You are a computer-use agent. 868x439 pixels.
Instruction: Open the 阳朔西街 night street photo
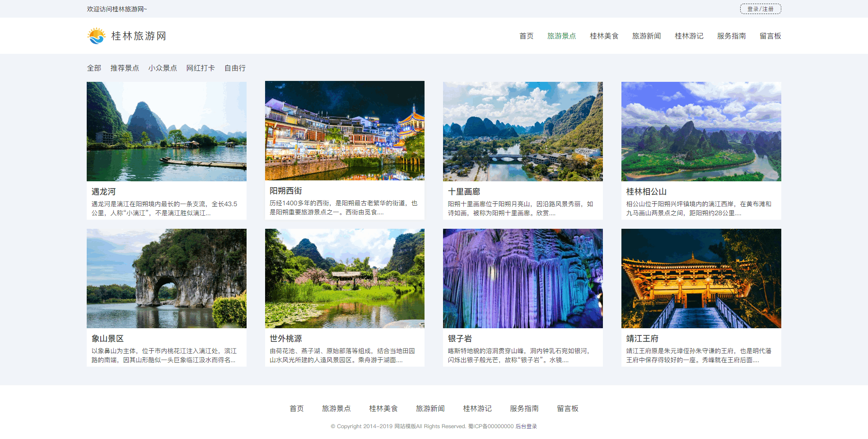click(x=345, y=131)
